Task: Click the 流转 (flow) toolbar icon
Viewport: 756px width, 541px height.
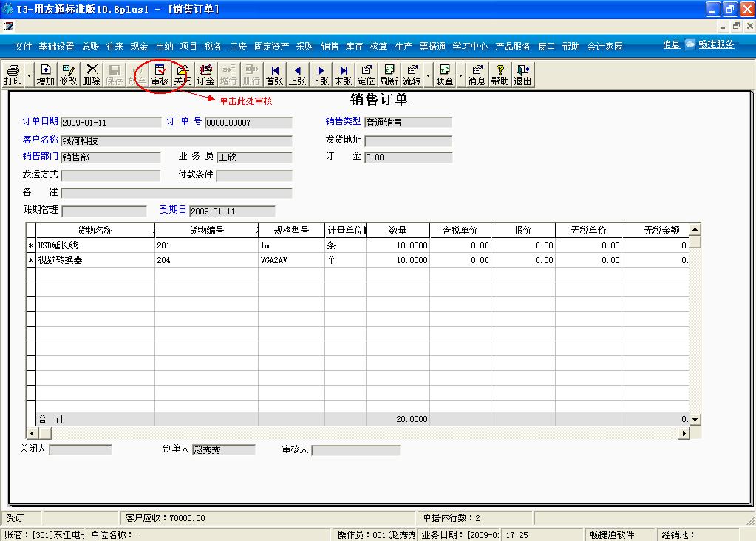Action: [411, 74]
